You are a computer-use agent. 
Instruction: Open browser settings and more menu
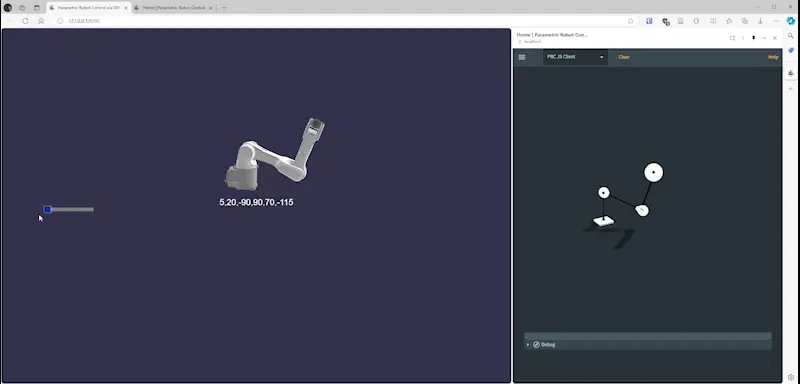pos(776,21)
